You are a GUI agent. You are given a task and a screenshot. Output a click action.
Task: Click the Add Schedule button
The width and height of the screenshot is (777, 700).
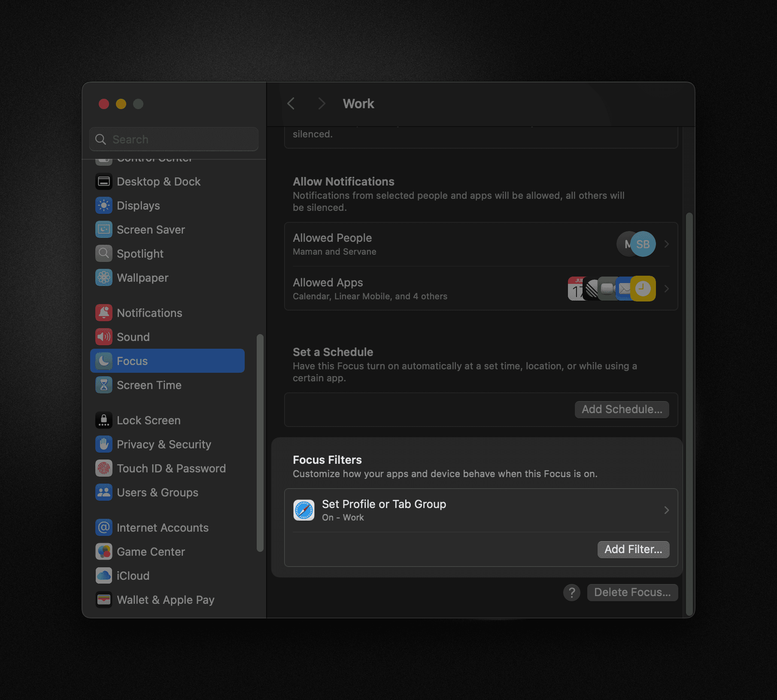tap(621, 409)
